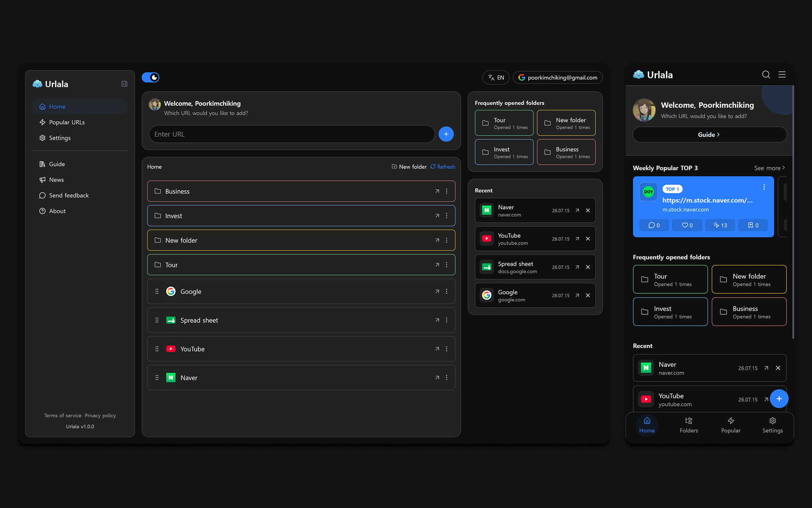The height and width of the screenshot is (508, 812).
Task: Remove Google from desktop Recent list
Action: tap(588, 296)
